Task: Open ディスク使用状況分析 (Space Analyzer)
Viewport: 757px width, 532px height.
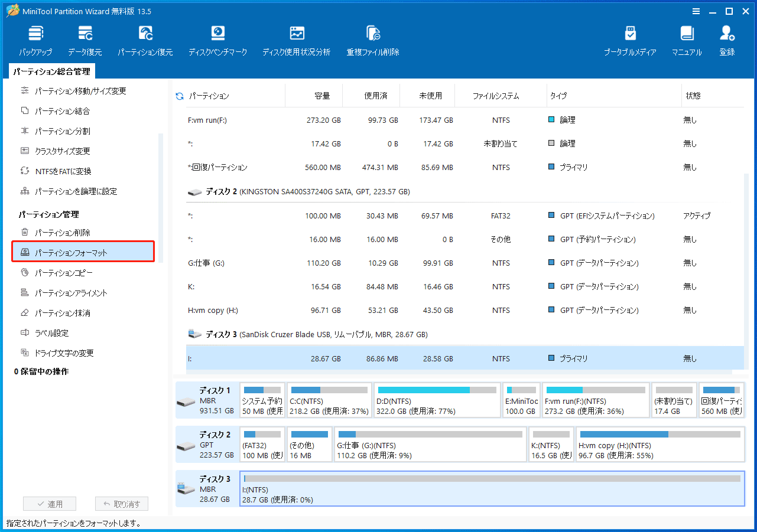Action: point(296,39)
